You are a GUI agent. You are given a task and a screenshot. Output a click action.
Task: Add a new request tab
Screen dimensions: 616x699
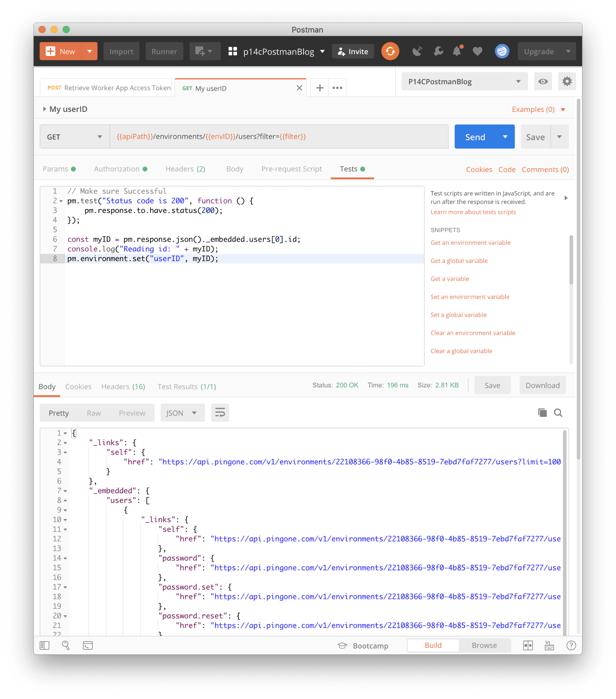coord(320,88)
